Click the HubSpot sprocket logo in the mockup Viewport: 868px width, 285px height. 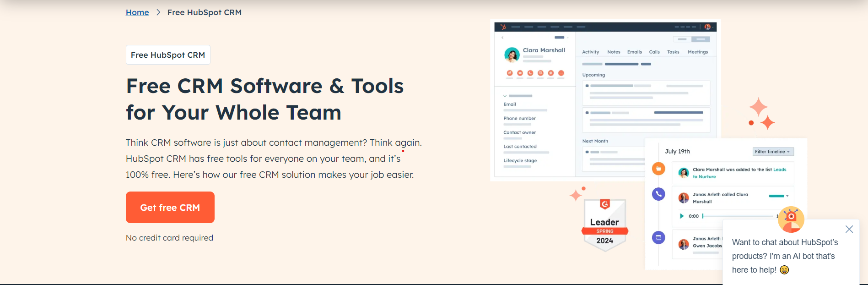[x=503, y=27]
